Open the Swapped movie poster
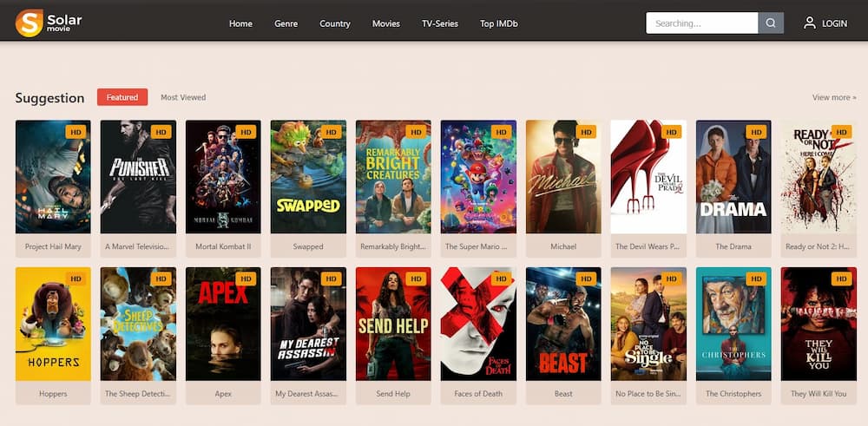 (x=308, y=176)
